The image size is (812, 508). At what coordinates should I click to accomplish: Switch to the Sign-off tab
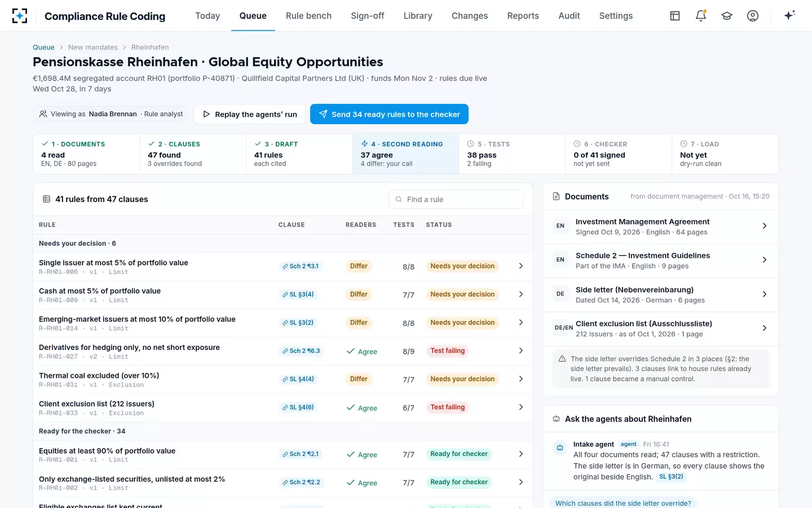coord(367,16)
